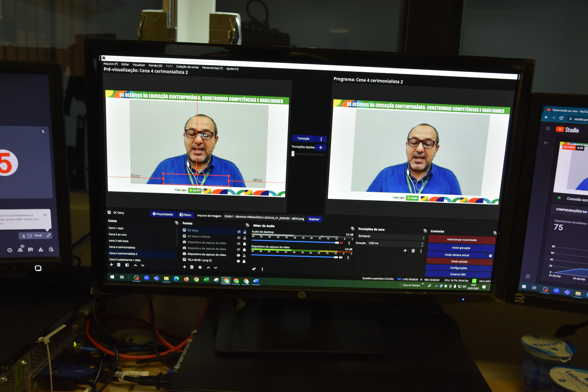
Task: Select scene Cena 5 palestrante + slide
Action: (x=125, y=260)
